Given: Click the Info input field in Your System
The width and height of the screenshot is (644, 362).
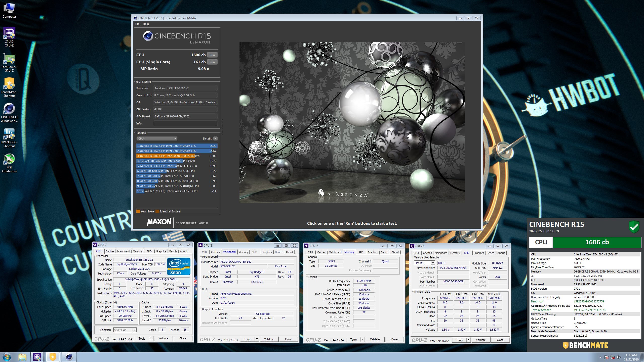Looking at the screenshot, I should pos(185,123).
